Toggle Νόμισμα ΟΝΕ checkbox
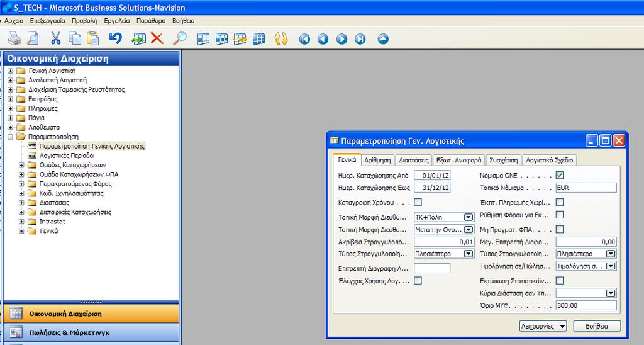Viewport: 644px width, 345px height. click(x=560, y=175)
